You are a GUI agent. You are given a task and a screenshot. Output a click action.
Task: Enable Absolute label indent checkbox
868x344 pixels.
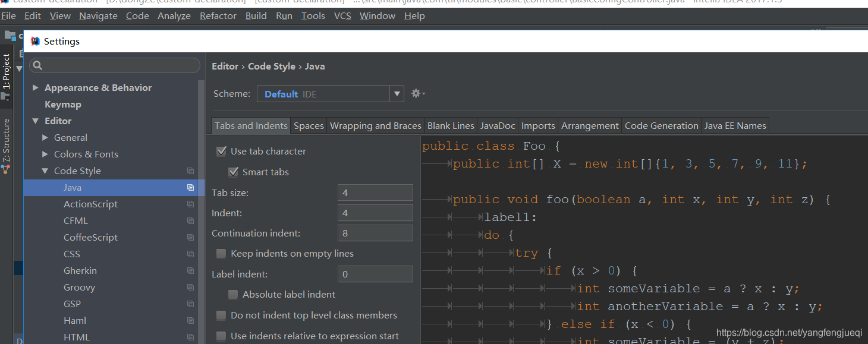point(233,295)
